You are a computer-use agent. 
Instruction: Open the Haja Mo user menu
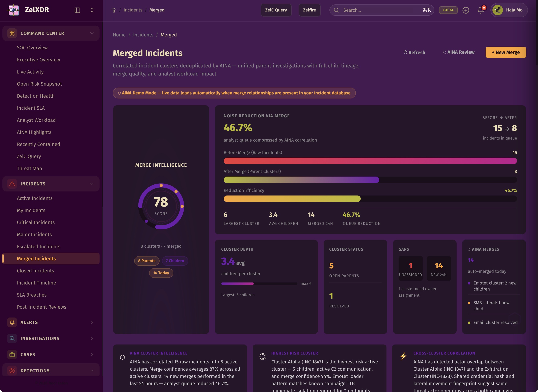[509, 10]
